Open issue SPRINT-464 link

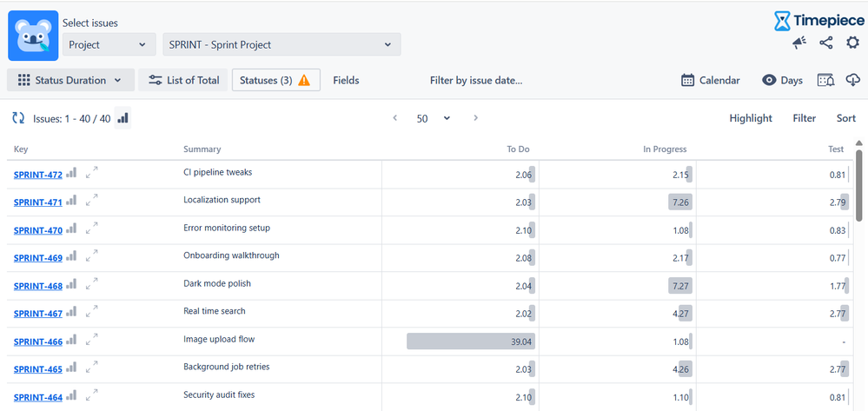(x=37, y=397)
